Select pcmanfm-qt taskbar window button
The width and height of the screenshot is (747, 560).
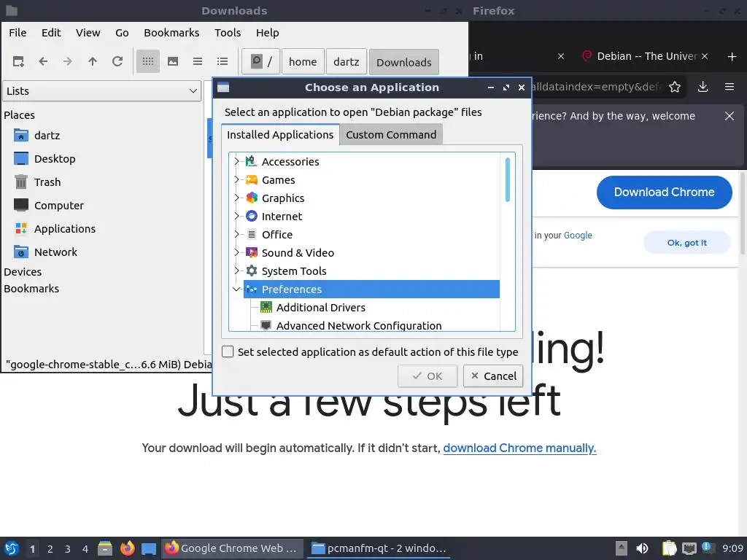(x=379, y=548)
